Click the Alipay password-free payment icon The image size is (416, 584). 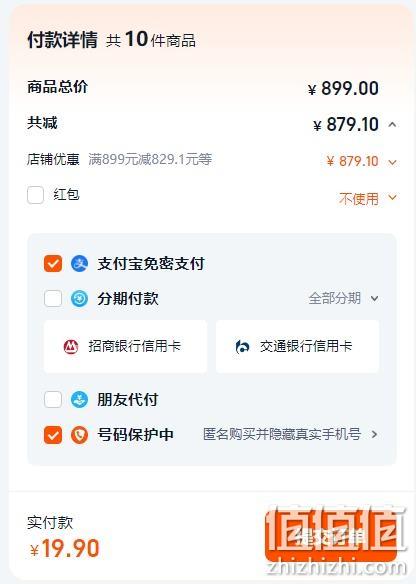79,264
